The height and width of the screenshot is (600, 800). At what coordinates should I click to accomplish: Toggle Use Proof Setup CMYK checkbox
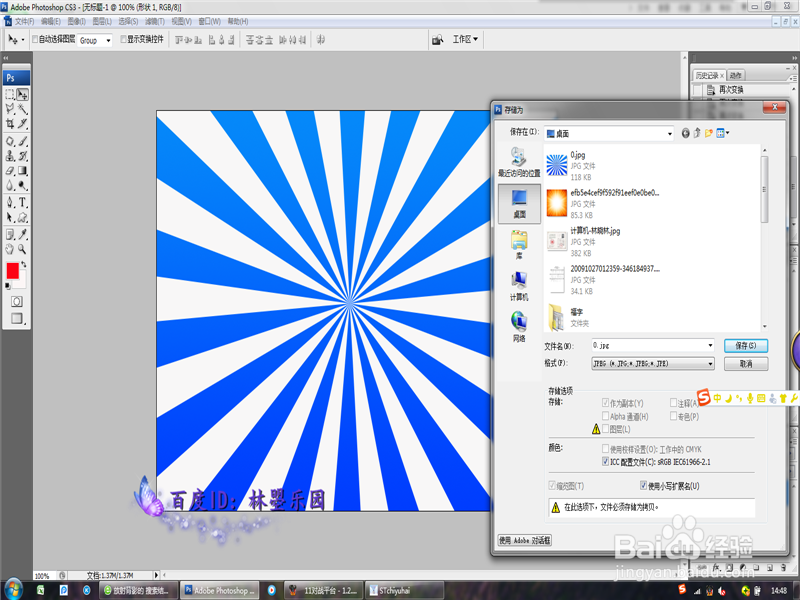pyautogui.click(x=606, y=448)
